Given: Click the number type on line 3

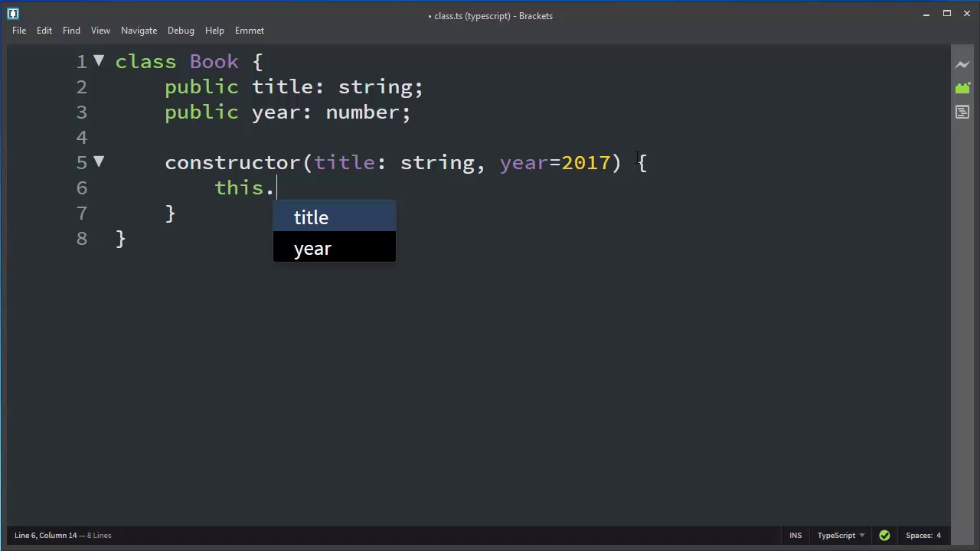Looking at the screenshot, I should pos(363,112).
